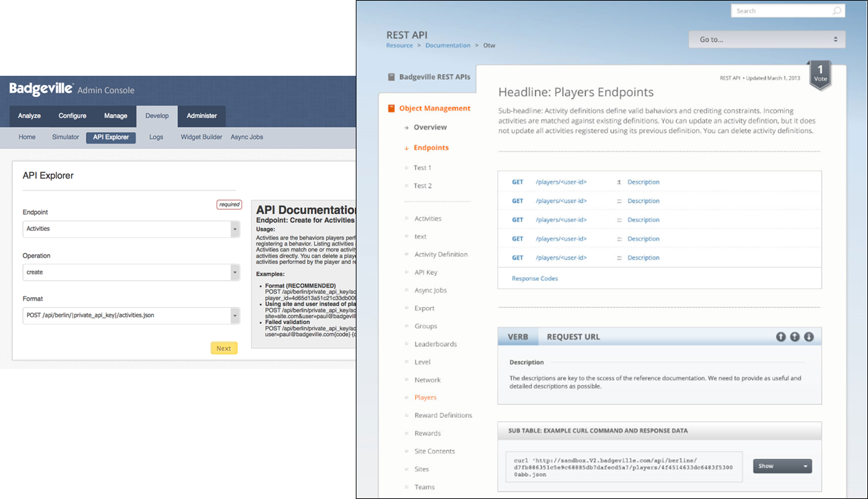Open the Format dropdown with POST path
This screenshot has height=499, width=868.
(x=131, y=315)
